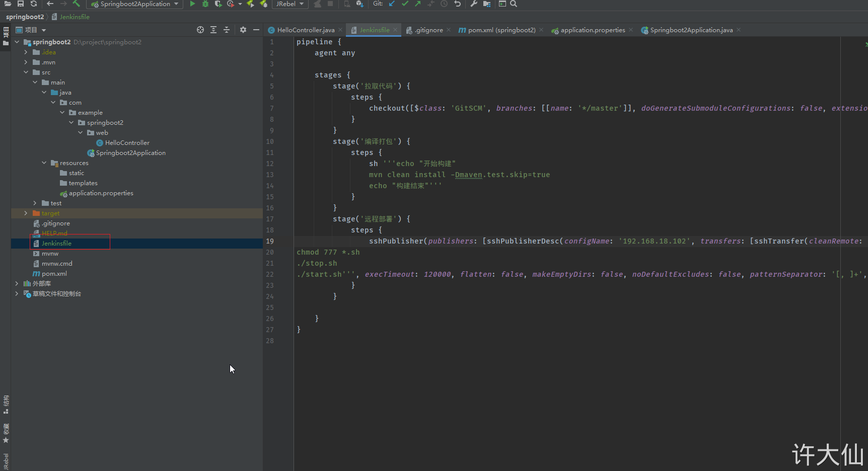Click the springboot2 breadcrumb

pyautogui.click(x=25, y=17)
